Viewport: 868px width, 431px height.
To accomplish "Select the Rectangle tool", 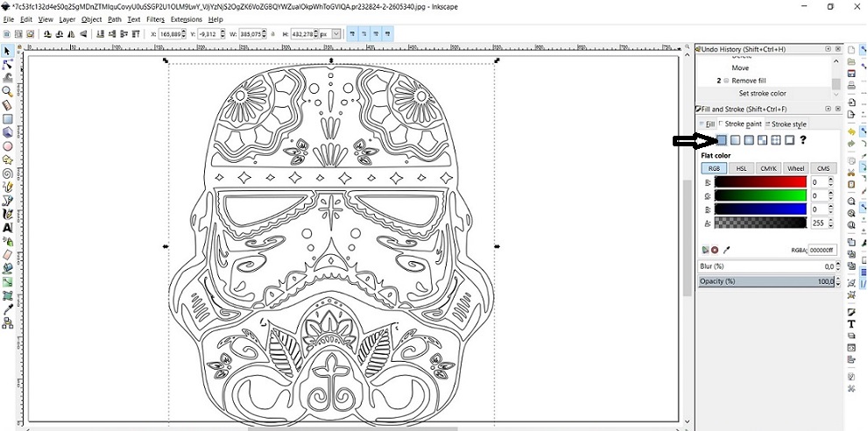I will [x=7, y=118].
